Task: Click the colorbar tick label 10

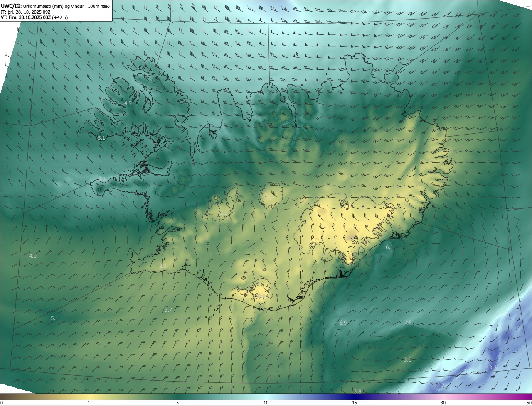Action: [x=266, y=403]
